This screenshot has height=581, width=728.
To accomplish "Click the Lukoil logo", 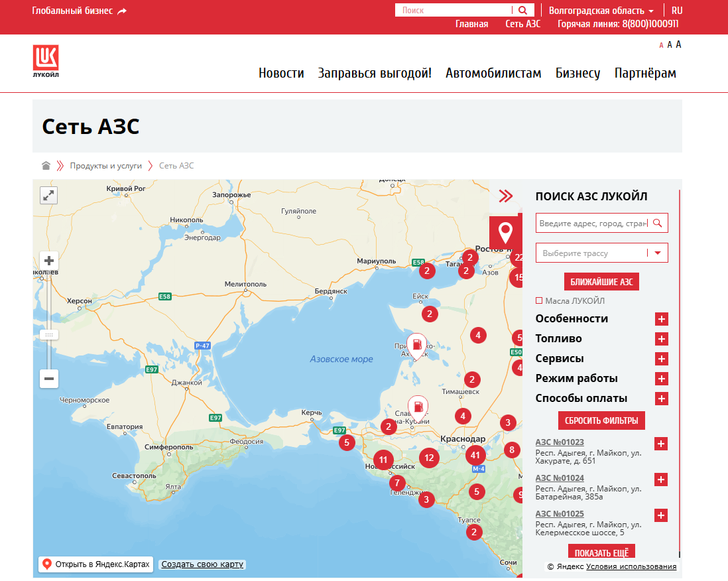I will (x=46, y=61).
